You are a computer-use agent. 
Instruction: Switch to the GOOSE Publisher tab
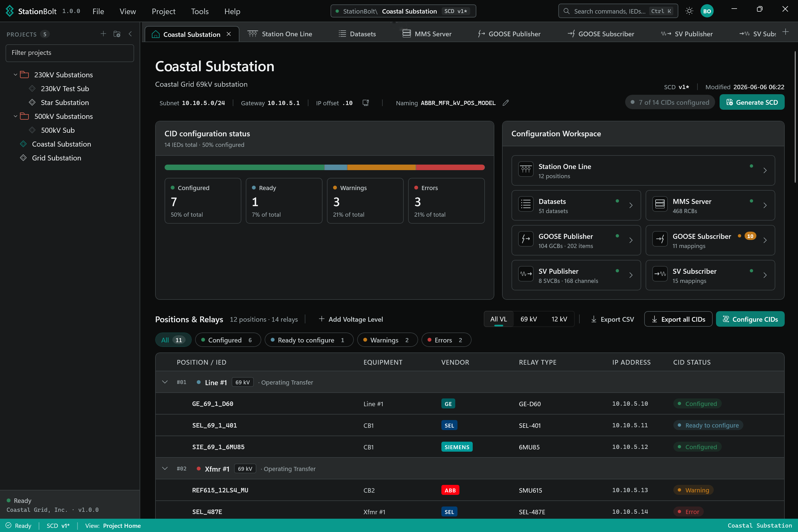click(x=509, y=34)
